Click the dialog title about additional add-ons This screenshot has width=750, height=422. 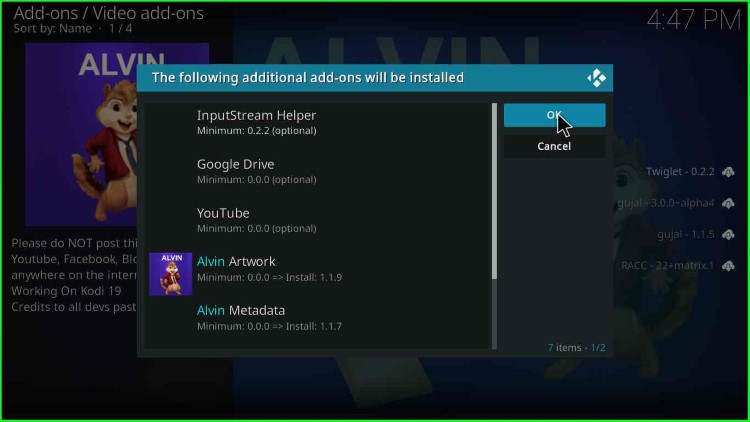click(x=308, y=78)
